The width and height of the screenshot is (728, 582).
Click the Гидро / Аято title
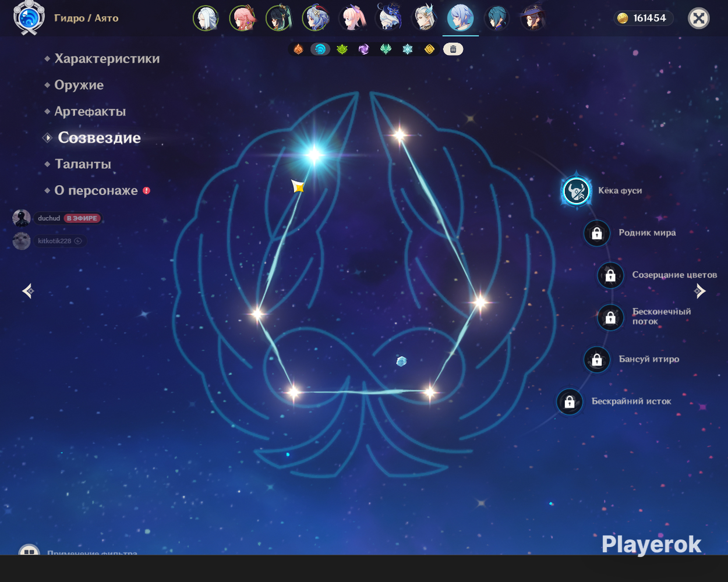pyautogui.click(x=86, y=18)
